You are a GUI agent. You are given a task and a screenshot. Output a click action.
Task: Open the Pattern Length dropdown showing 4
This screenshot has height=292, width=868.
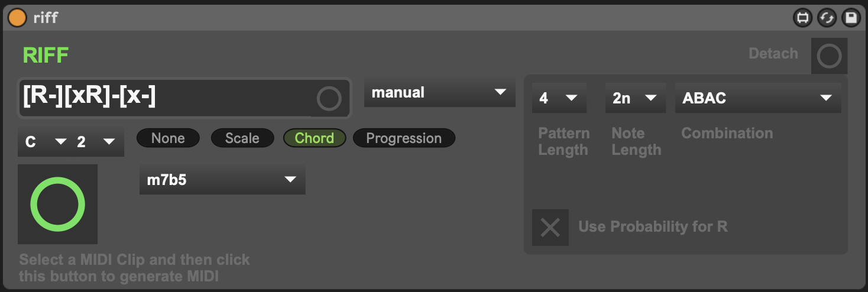point(559,98)
